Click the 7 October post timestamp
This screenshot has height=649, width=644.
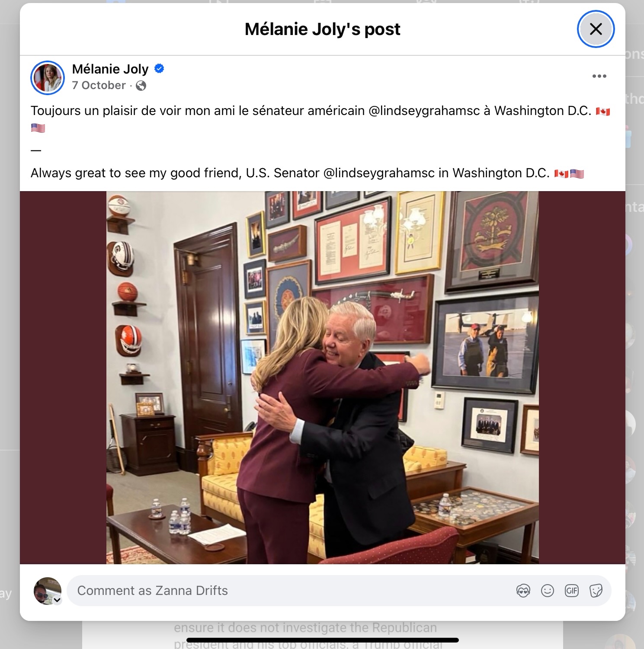99,85
